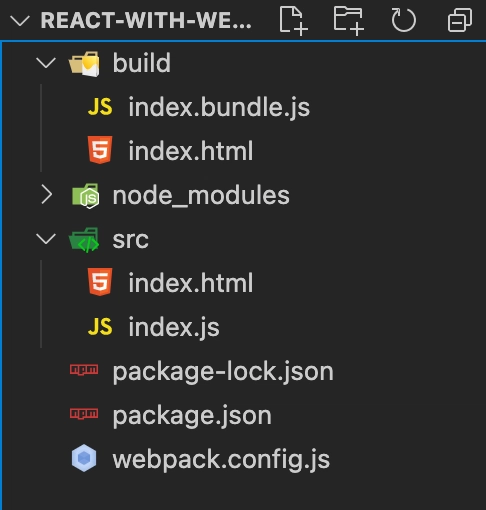Click the src folder icon

(x=84, y=240)
